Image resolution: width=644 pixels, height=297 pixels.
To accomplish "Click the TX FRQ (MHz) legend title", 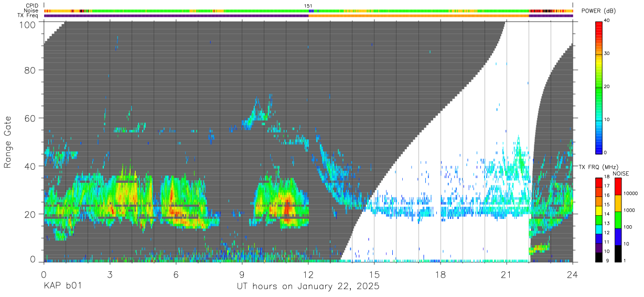I will coord(598,167).
